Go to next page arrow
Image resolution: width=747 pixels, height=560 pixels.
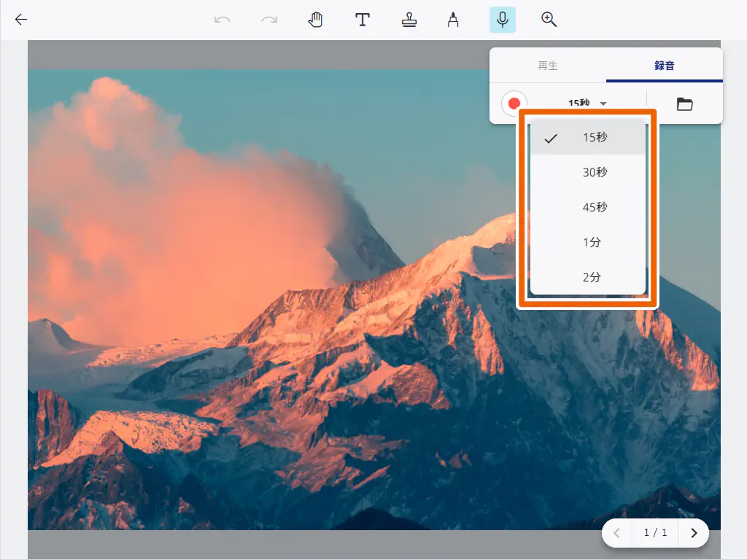click(x=694, y=533)
